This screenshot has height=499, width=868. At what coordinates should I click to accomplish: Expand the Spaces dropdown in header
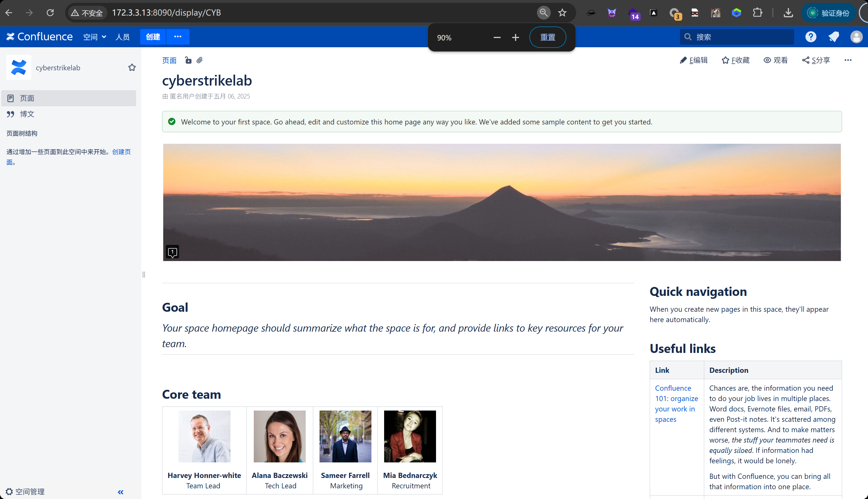(95, 37)
